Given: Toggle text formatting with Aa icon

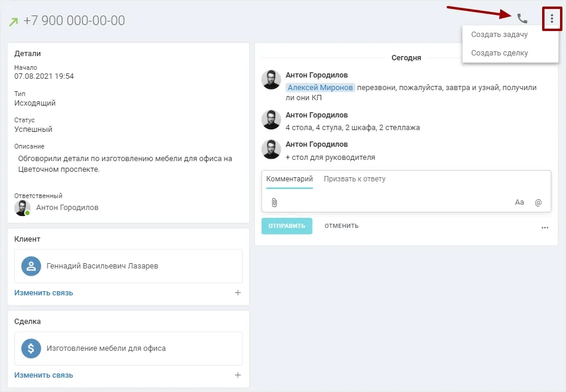Looking at the screenshot, I should (519, 202).
